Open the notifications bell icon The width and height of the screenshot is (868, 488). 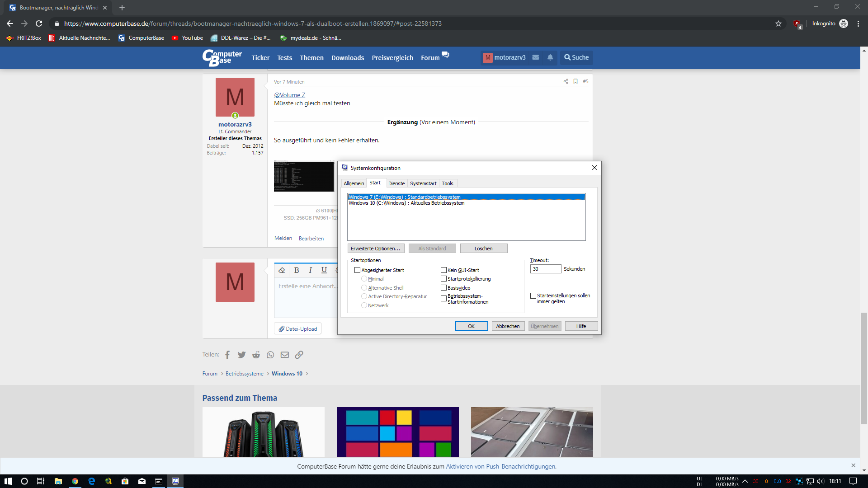(550, 57)
